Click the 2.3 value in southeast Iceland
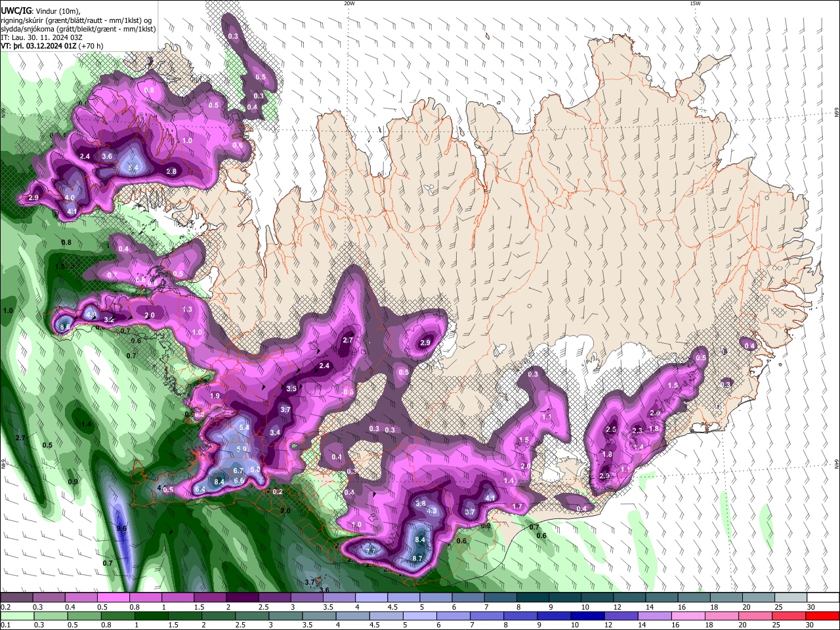The width and height of the screenshot is (840, 630). [637, 430]
